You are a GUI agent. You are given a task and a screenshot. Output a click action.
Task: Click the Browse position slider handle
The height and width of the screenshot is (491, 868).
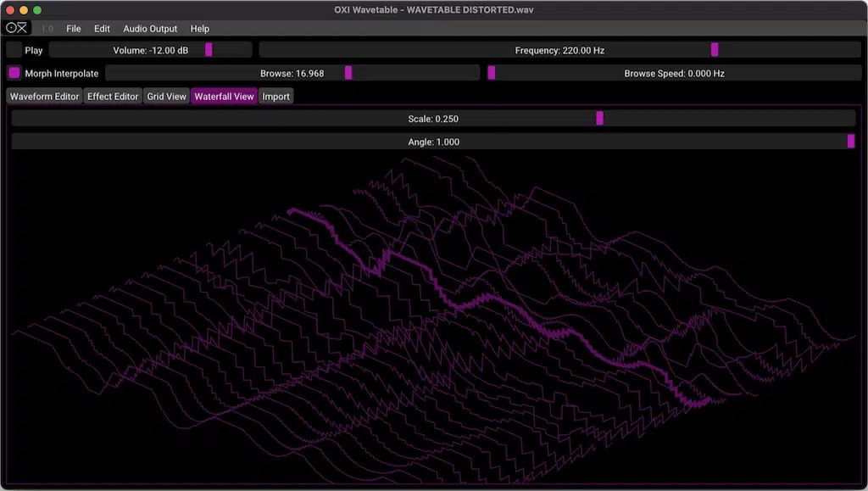pyautogui.click(x=348, y=73)
